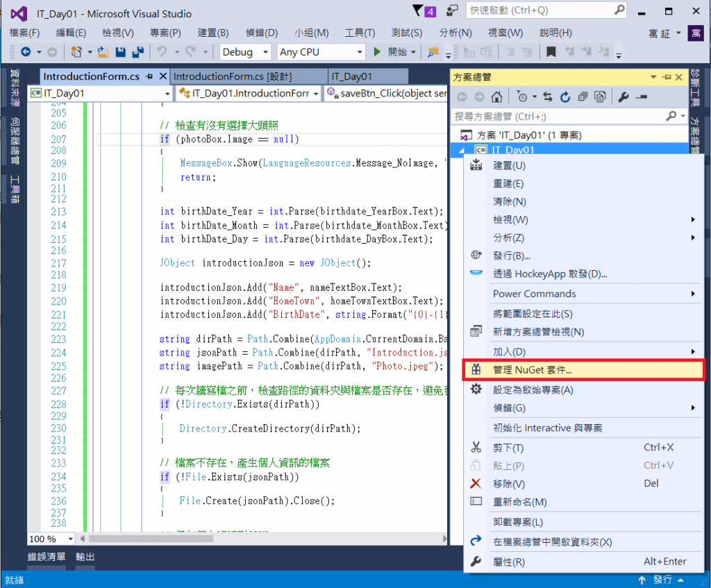Select 卸載專案(L) menu item
The image size is (711, 588).
583,522
